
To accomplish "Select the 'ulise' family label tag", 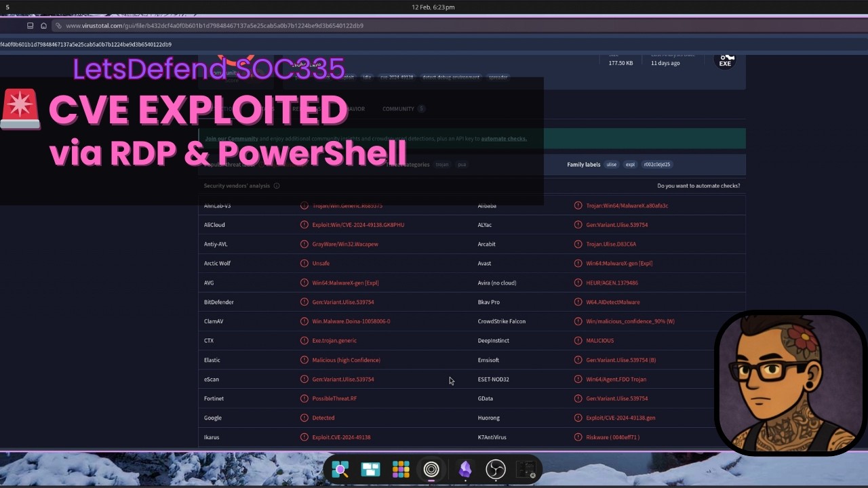I will pyautogui.click(x=612, y=165).
